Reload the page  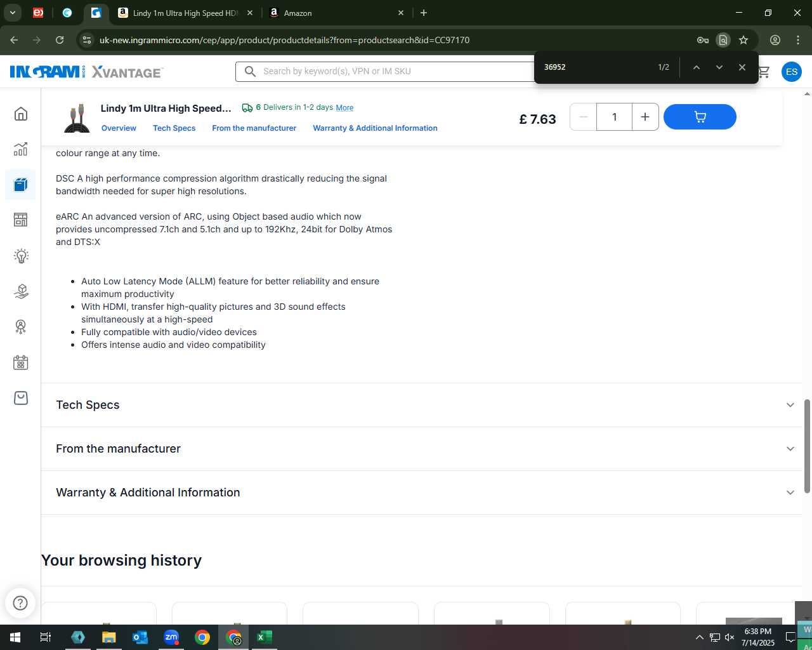tap(60, 40)
